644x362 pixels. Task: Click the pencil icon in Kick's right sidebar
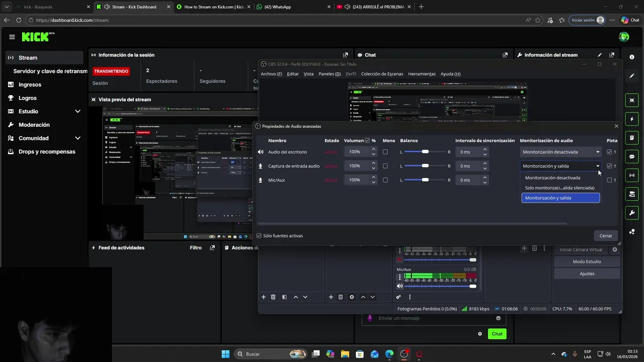tap(632, 76)
